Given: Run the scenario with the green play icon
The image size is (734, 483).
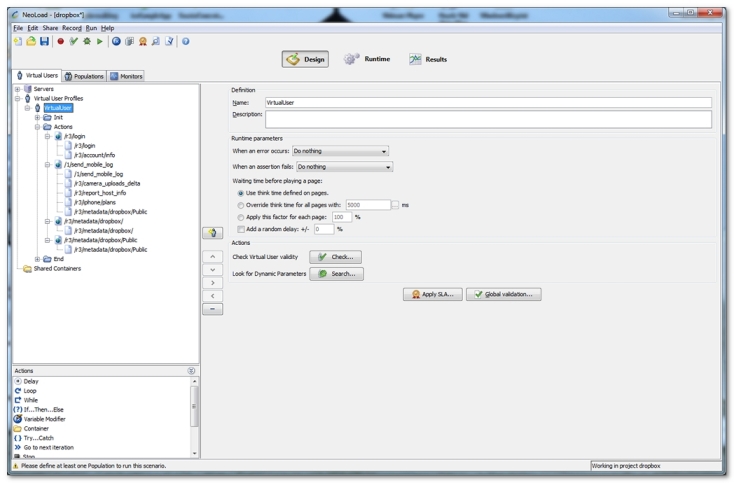Looking at the screenshot, I should pyautogui.click(x=100, y=42).
